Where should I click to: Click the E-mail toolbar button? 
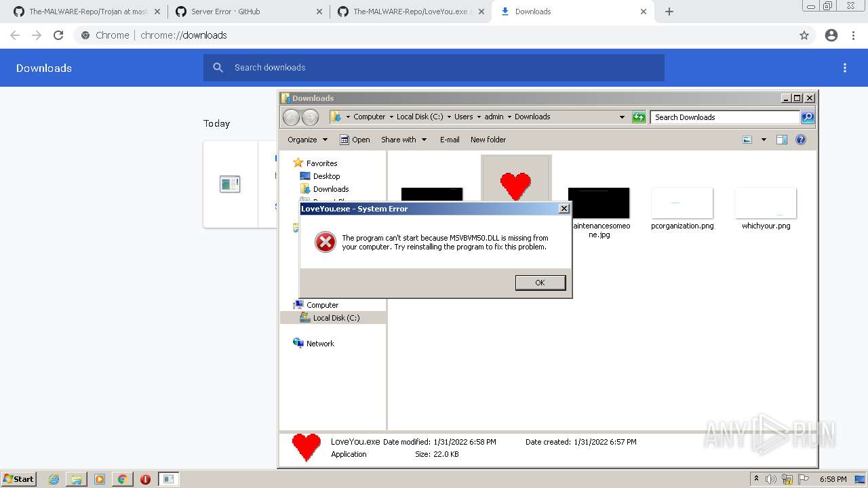point(450,140)
